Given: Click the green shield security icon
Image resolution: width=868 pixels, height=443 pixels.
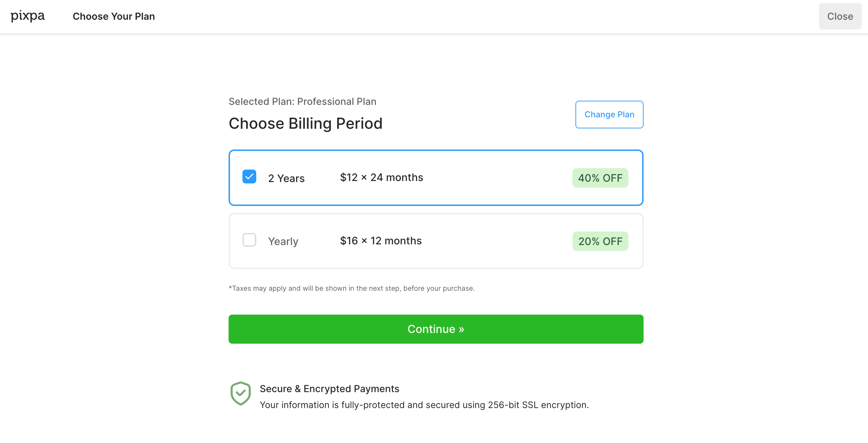Looking at the screenshot, I should 240,393.
